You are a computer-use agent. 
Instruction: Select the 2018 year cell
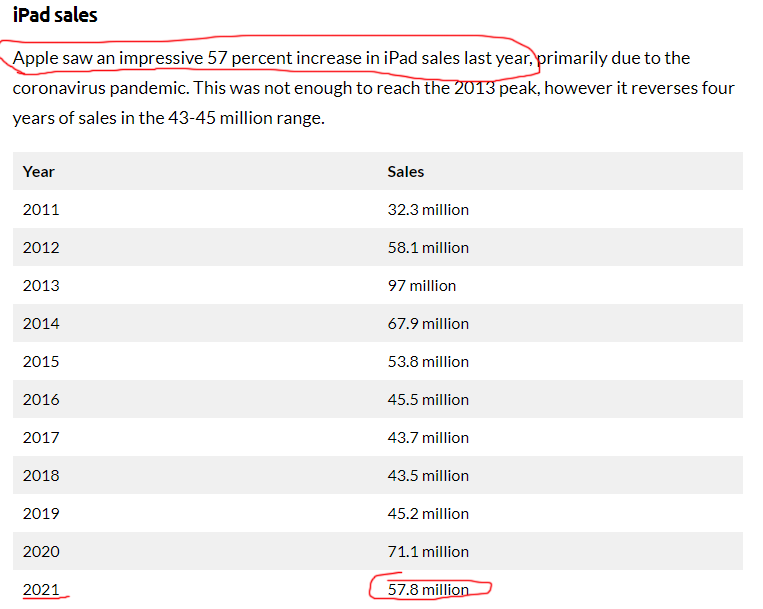point(41,475)
